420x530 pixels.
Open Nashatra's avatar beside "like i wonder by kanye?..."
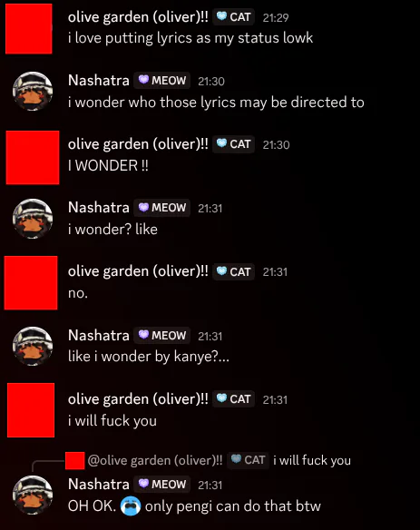pyautogui.click(x=33, y=346)
